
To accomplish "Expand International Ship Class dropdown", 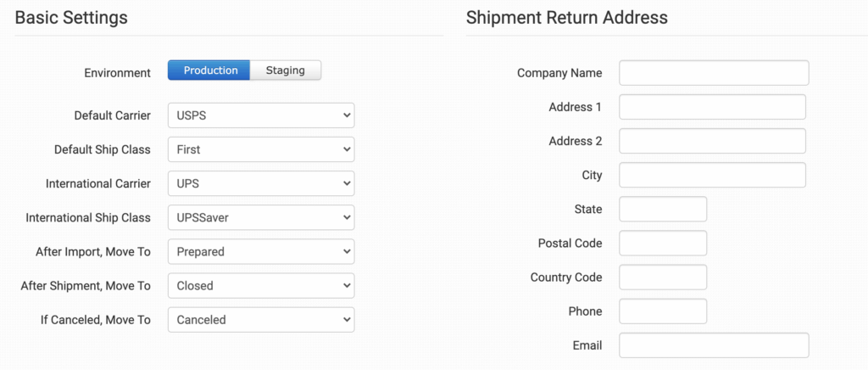I will [x=261, y=217].
